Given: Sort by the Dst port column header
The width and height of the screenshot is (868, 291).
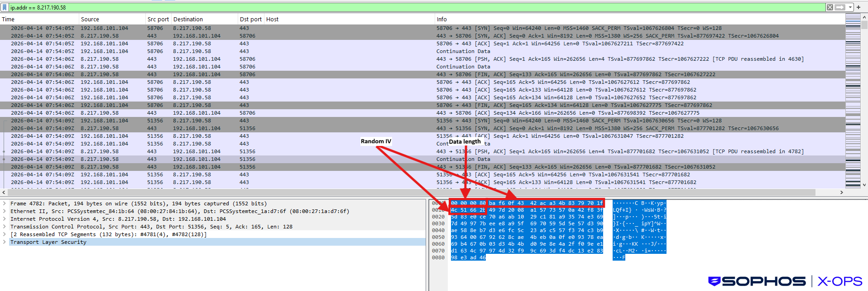Looking at the screenshot, I should pyautogui.click(x=251, y=19).
